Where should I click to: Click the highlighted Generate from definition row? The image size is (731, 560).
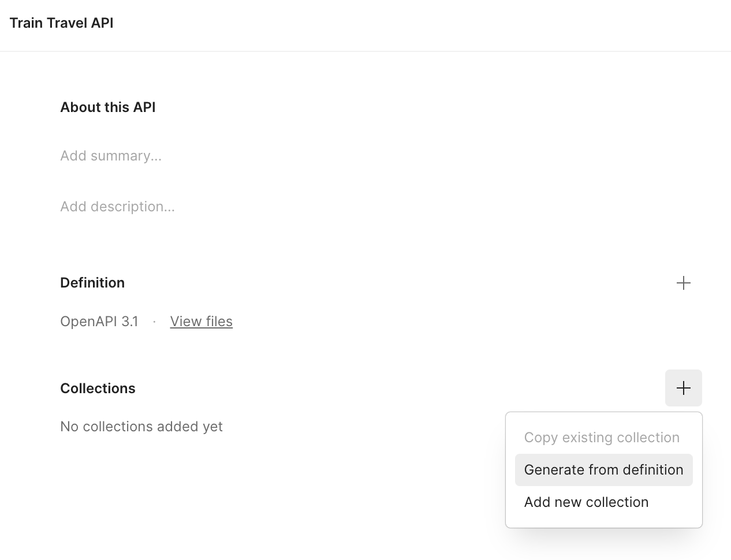pos(603,469)
